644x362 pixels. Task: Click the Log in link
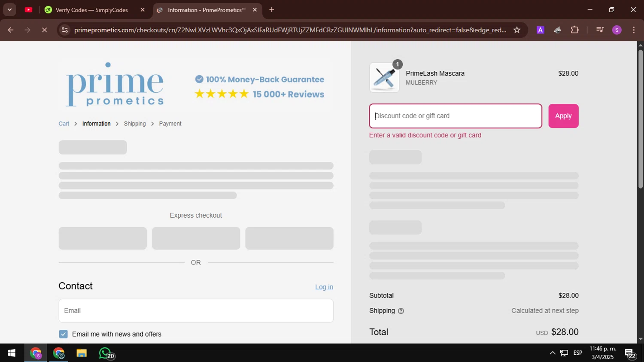pos(324,287)
